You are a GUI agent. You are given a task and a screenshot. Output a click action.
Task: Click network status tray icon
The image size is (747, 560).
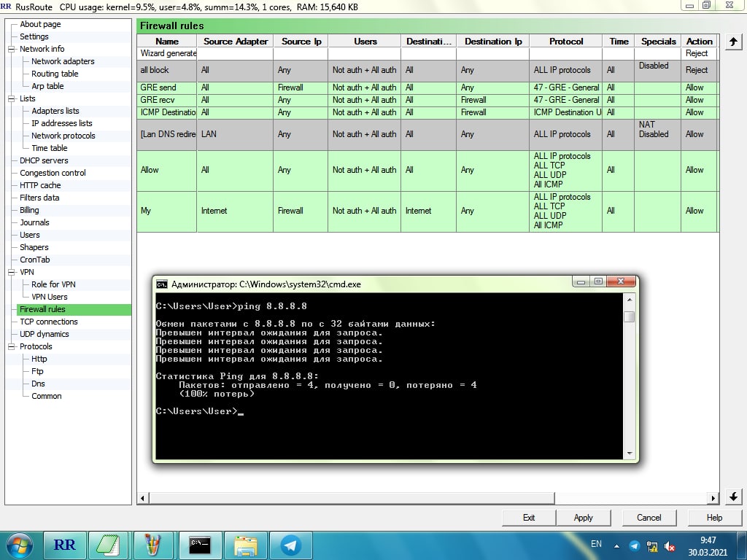pyautogui.click(x=652, y=546)
